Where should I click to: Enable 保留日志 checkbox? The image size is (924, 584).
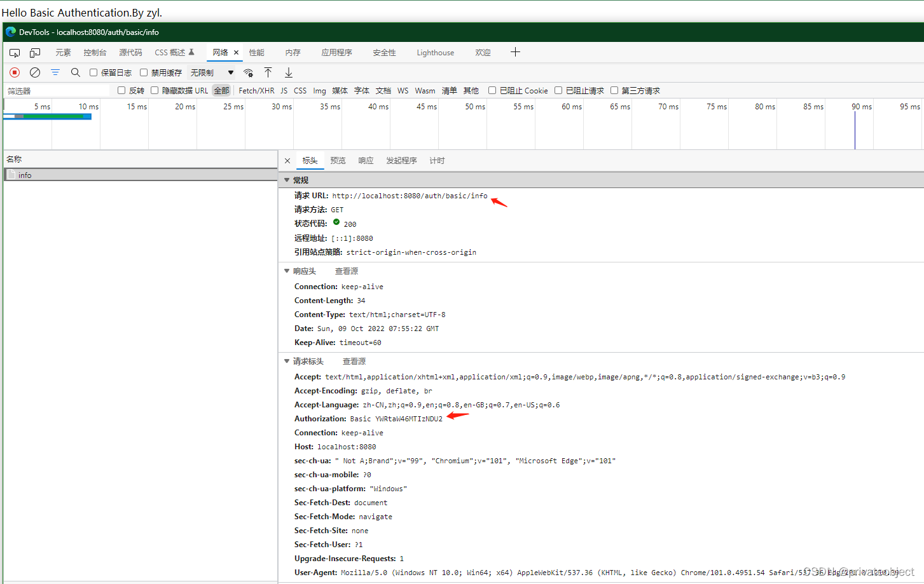pyautogui.click(x=93, y=72)
